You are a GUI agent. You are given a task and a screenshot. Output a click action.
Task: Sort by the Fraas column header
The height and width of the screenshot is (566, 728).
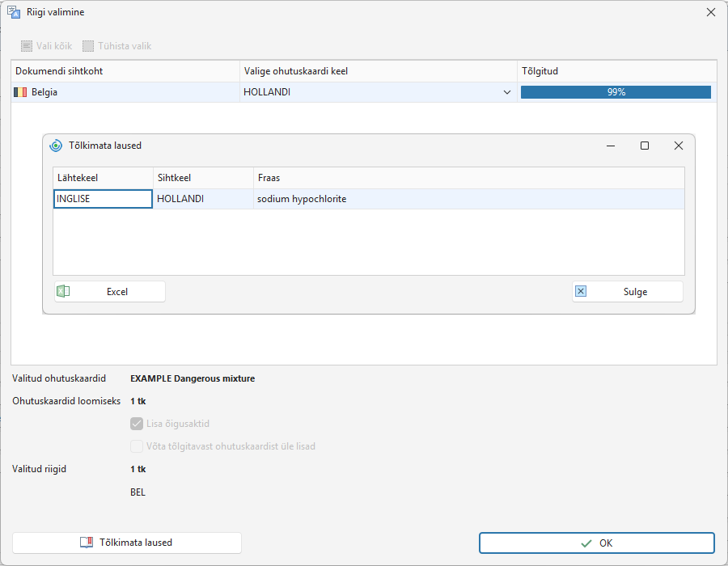[469, 178]
